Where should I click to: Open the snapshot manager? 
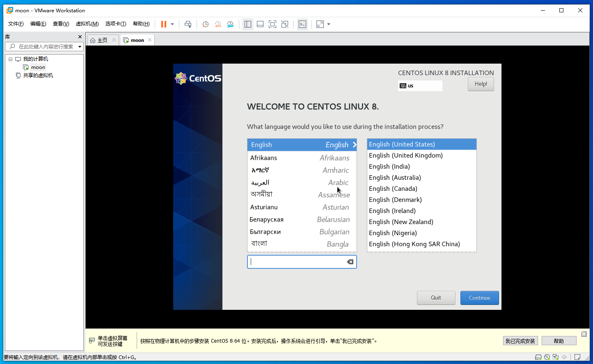[230, 24]
